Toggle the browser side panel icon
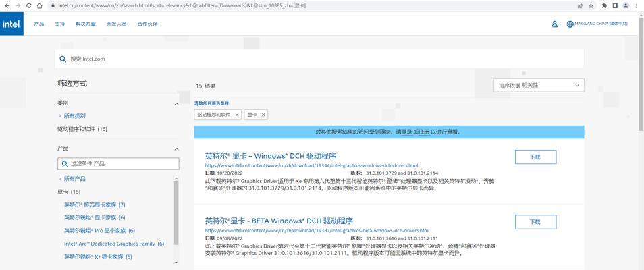 (615, 6)
